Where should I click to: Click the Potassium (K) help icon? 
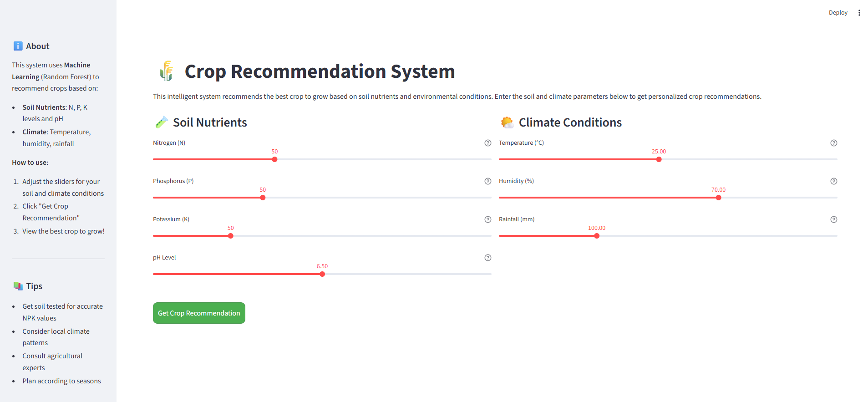[488, 219]
